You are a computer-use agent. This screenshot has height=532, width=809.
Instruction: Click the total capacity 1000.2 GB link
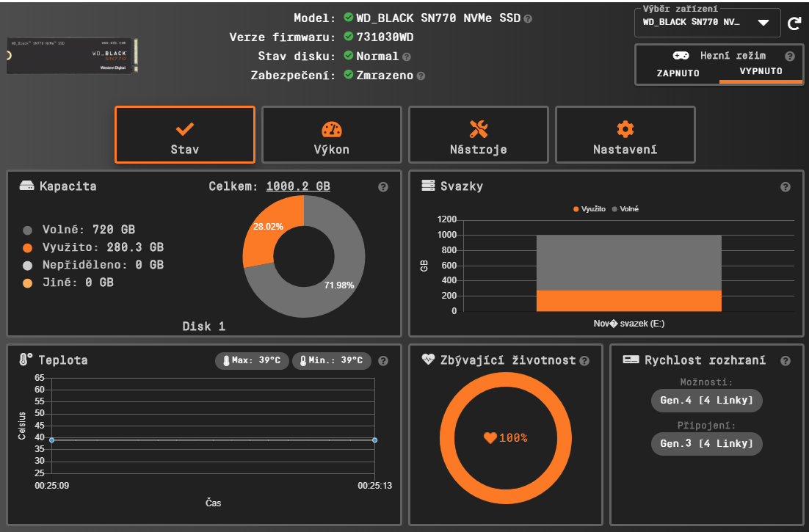(x=298, y=186)
